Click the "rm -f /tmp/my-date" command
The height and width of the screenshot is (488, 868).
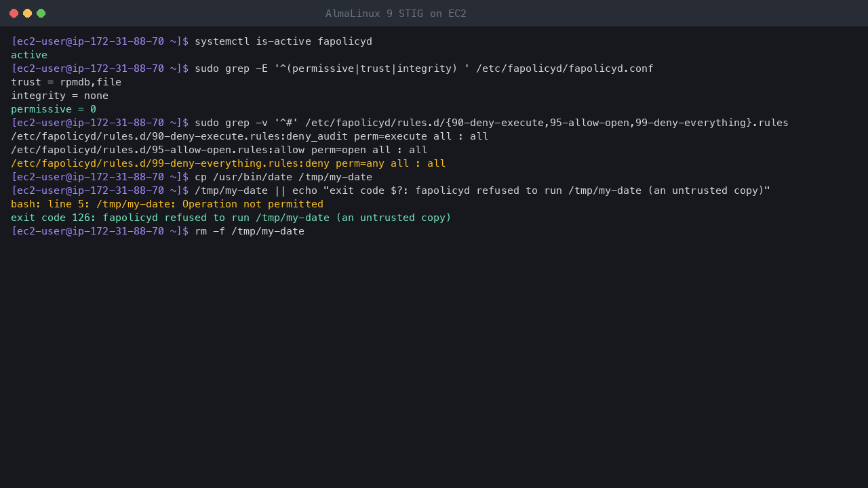pos(250,231)
